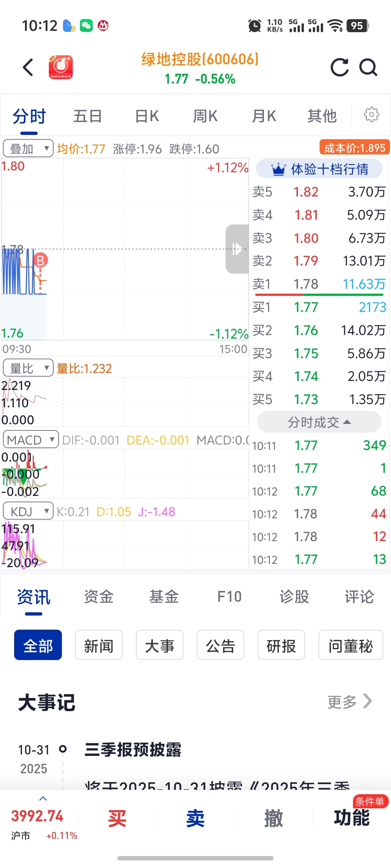Tap the KDJ sub-chart area
This screenshot has width=391, height=868.
(125, 545)
